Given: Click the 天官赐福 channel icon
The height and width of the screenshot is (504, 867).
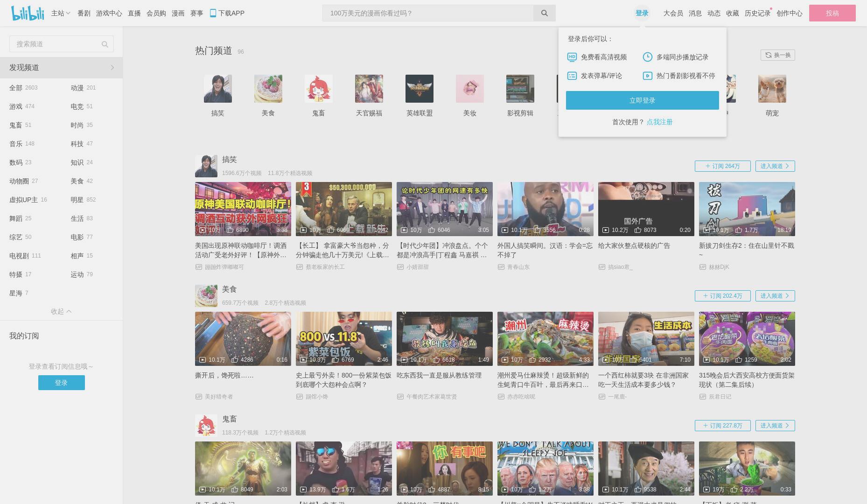Looking at the screenshot, I should 369,89.
